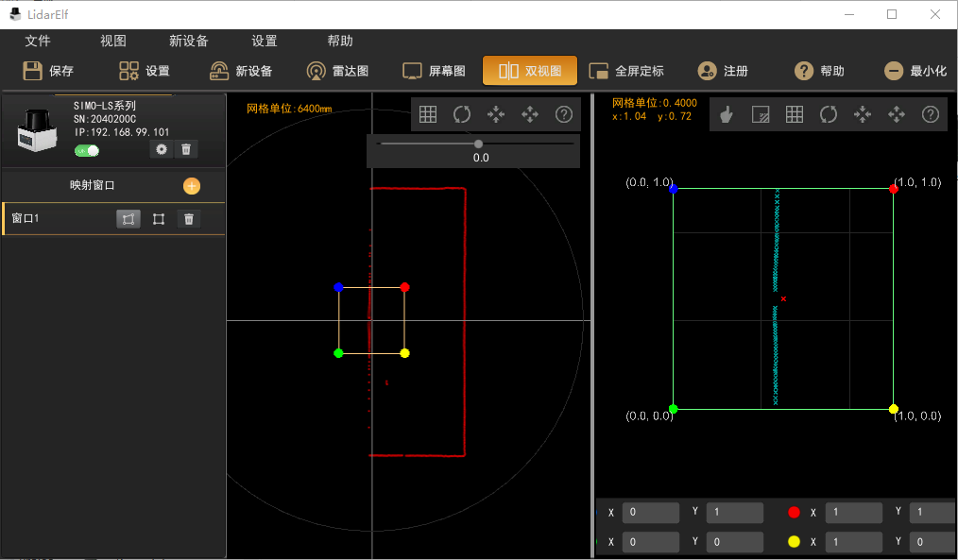The image size is (958, 560).
Task: Click the red point X input field
Action: pos(854,513)
